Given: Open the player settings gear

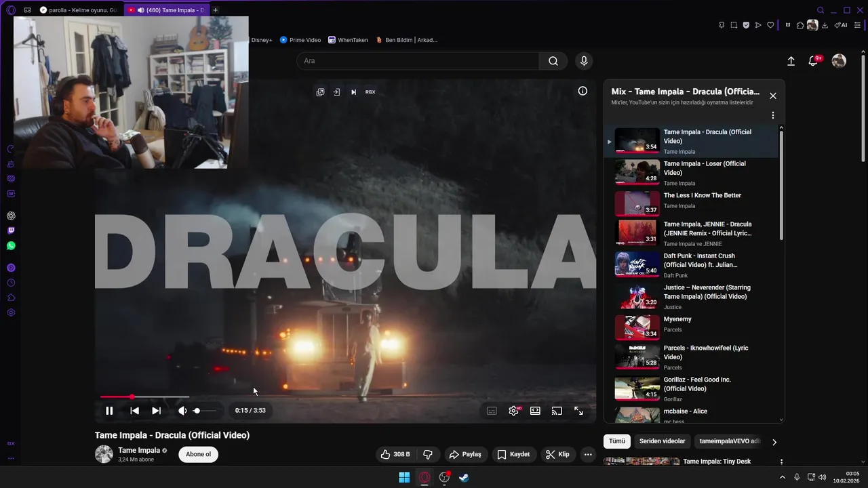Looking at the screenshot, I should click(x=513, y=411).
